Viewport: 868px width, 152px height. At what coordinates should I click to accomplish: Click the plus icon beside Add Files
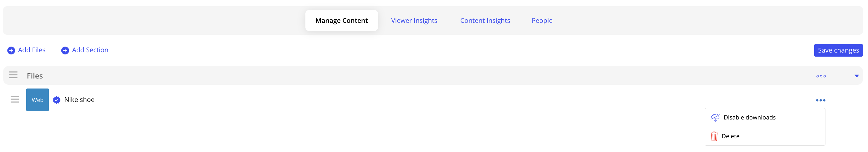pos(11,51)
